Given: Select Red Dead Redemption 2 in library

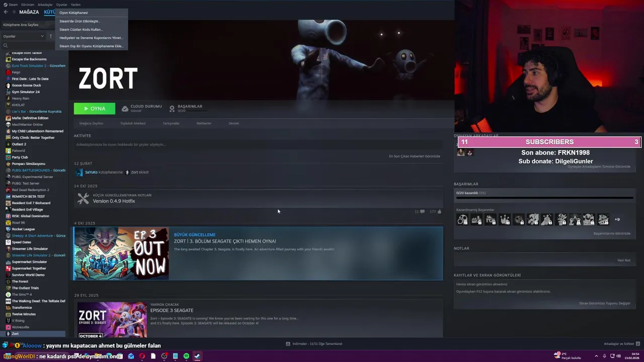Looking at the screenshot, I should (x=30, y=190).
